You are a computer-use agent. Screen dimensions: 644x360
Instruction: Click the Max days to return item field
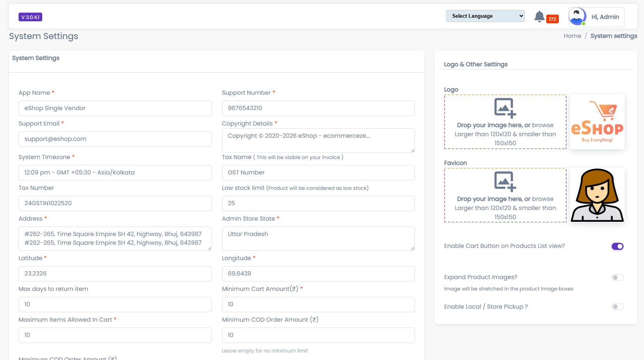(115, 304)
